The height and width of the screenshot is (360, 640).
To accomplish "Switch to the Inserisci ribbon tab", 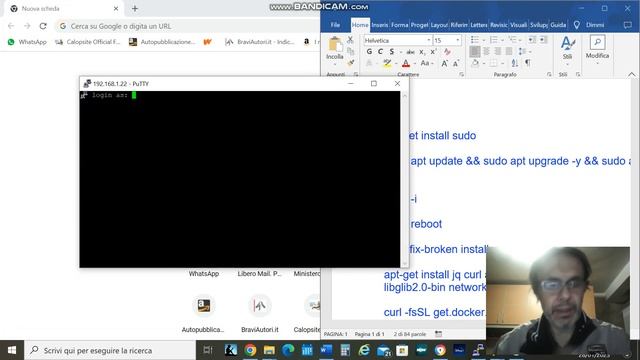I will pyautogui.click(x=380, y=25).
